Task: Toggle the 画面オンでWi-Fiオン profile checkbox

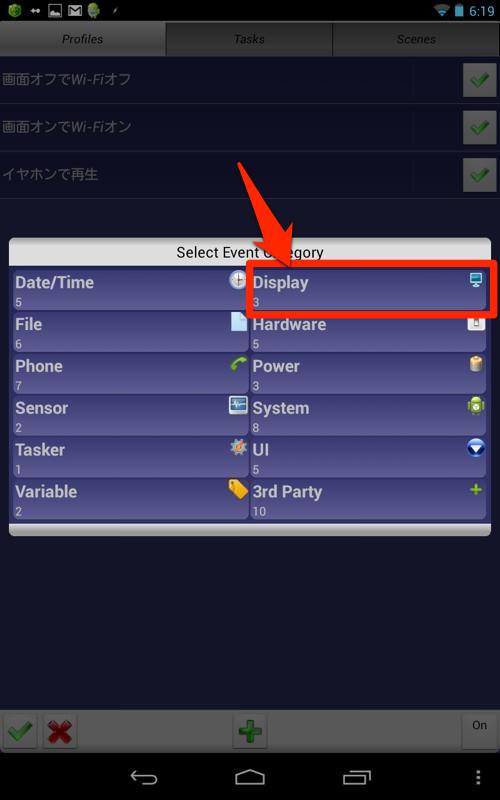Action: (x=479, y=127)
